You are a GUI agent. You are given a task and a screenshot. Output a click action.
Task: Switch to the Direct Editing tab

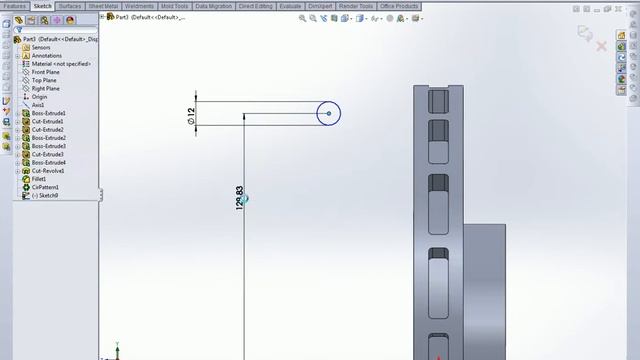point(256,6)
